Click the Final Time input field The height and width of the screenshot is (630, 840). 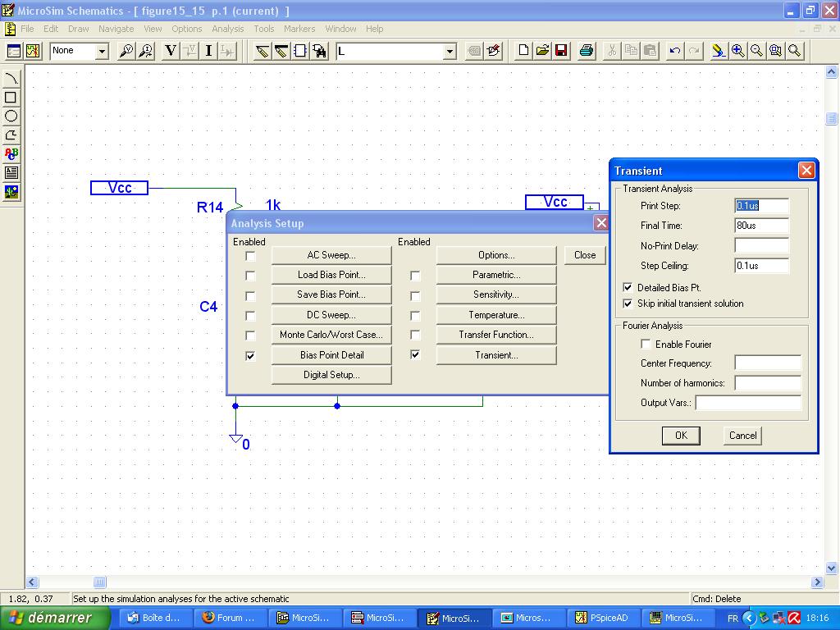click(761, 226)
